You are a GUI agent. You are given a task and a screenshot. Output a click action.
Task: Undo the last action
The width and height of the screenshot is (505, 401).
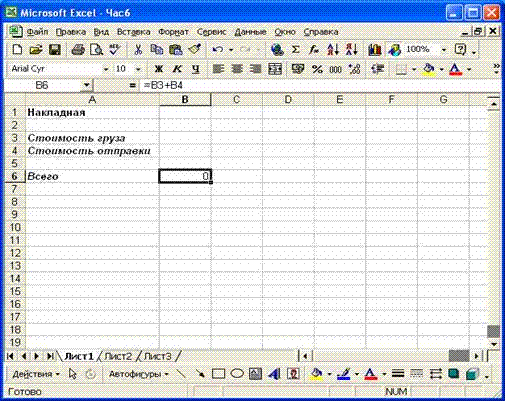[x=218, y=50]
